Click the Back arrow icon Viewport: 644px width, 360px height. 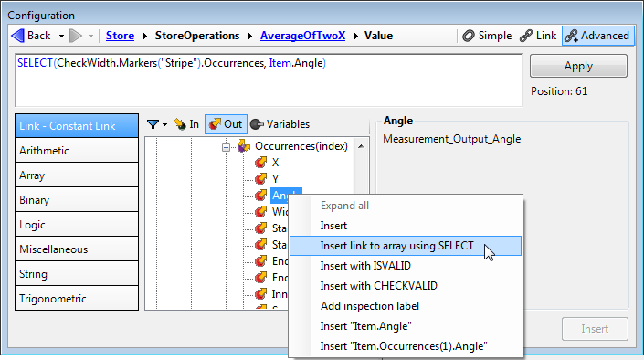[17, 36]
